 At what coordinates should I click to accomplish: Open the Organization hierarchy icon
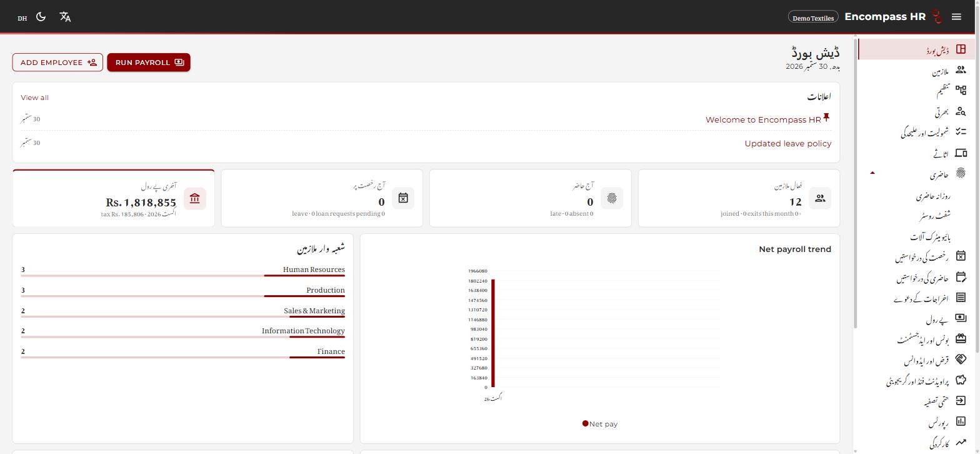pos(961,91)
